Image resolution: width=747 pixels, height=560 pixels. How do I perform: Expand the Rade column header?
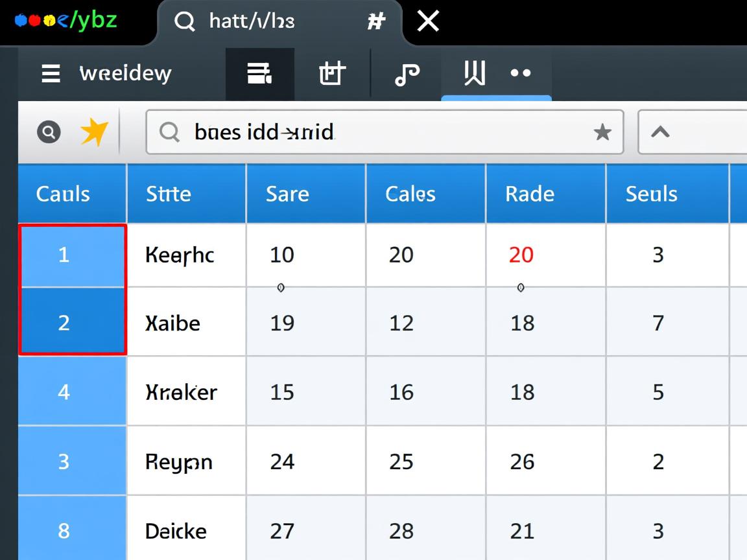point(530,194)
